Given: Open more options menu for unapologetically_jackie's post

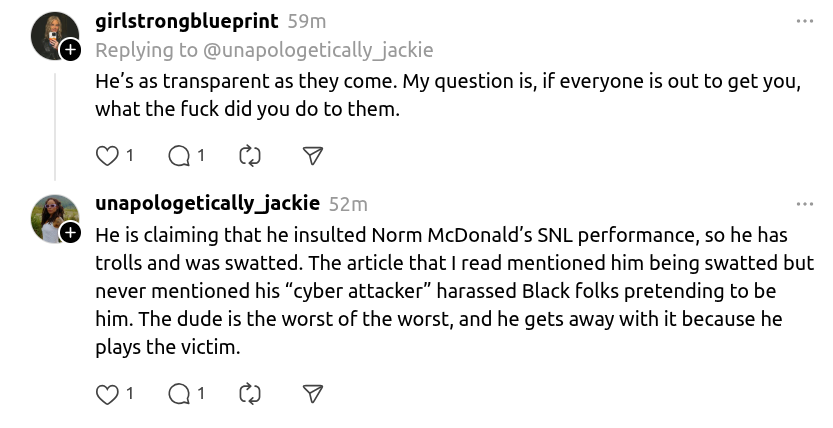Looking at the screenshot, I should tap(805, 204).
